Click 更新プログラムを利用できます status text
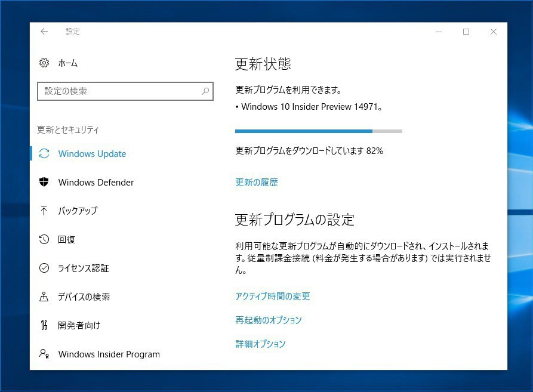 [288, 89]
